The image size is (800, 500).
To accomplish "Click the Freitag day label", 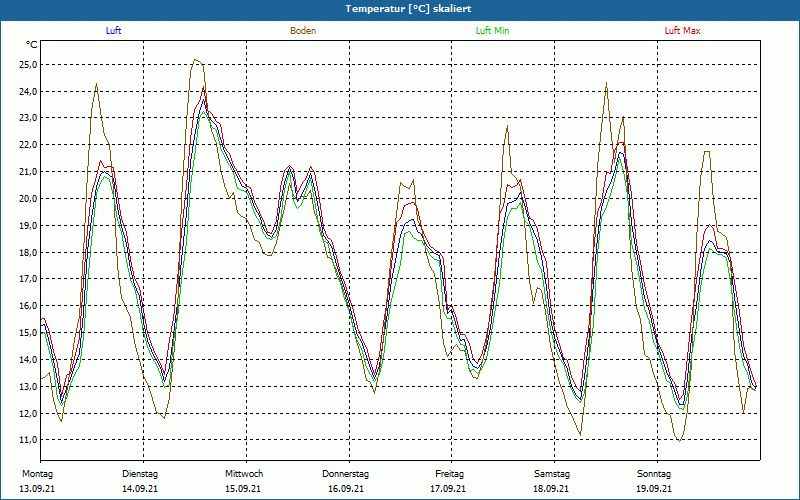I will (449, 474).
